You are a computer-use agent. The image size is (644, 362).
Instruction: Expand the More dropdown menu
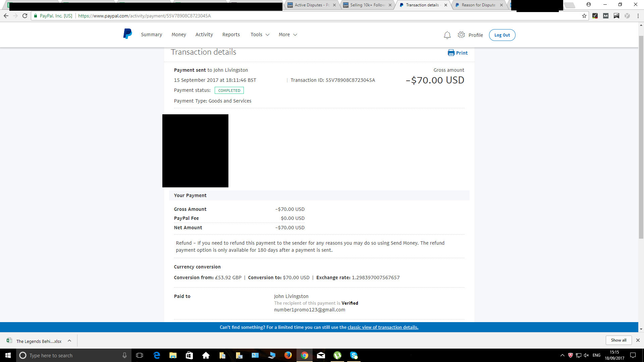[288, 35]
